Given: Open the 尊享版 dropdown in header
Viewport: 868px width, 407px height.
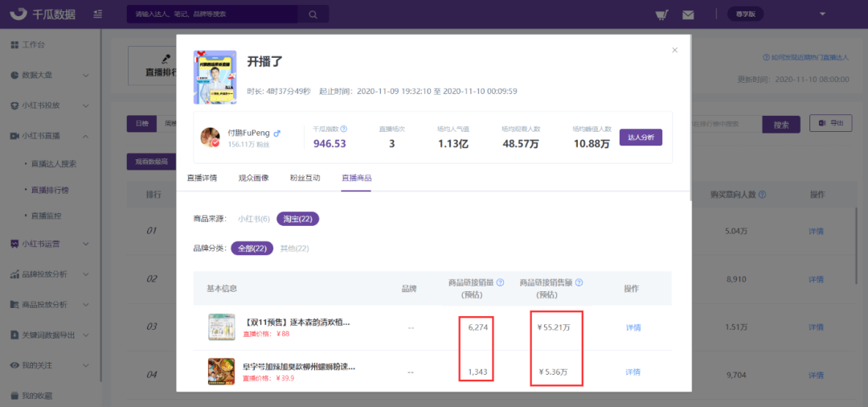Looking at the screenshot, I should [746, 14].
